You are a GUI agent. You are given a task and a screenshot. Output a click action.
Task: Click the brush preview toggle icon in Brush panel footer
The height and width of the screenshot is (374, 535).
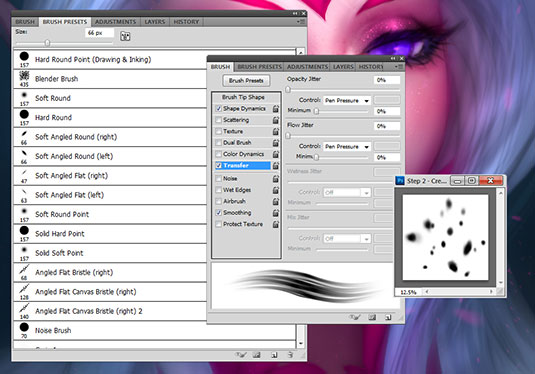pyautogui.click(x=355, y=317)
